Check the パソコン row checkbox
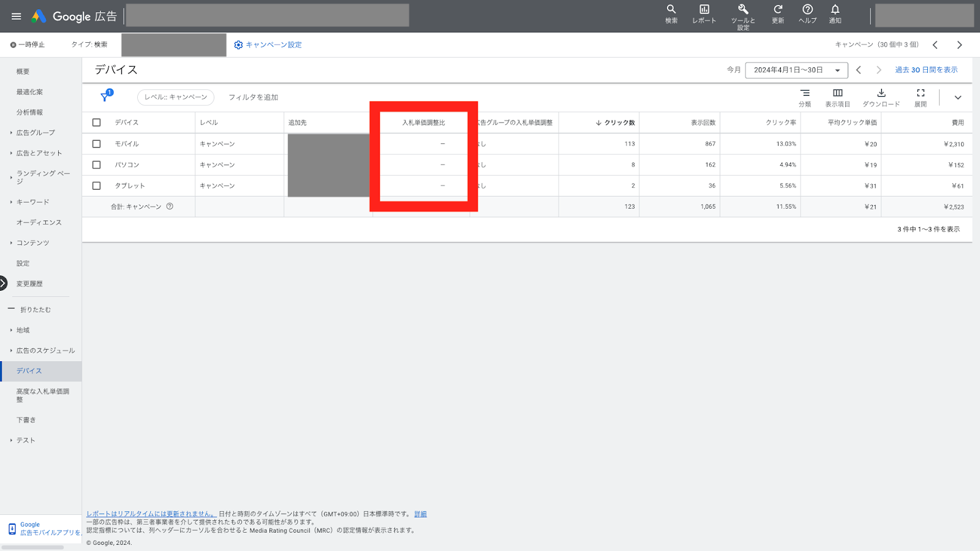The height and width of the screenshot is (551, 980). pyautogui.click(x=96, y=165)
